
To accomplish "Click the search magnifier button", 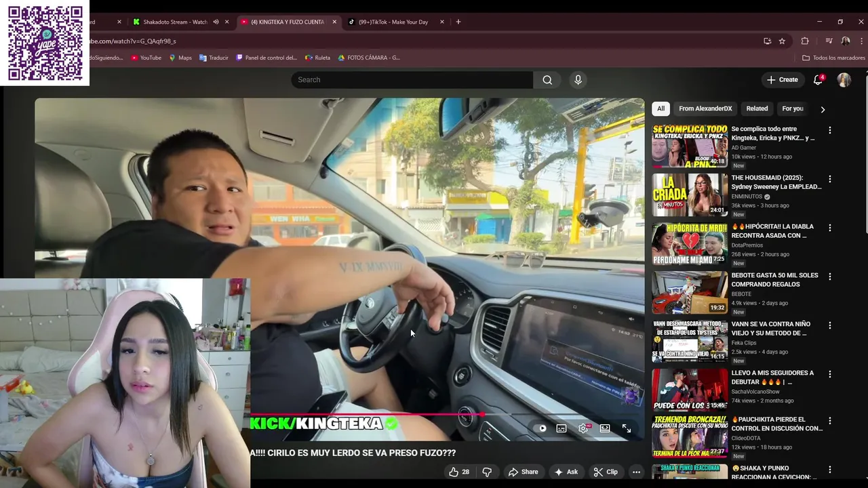I will (547, 80).
